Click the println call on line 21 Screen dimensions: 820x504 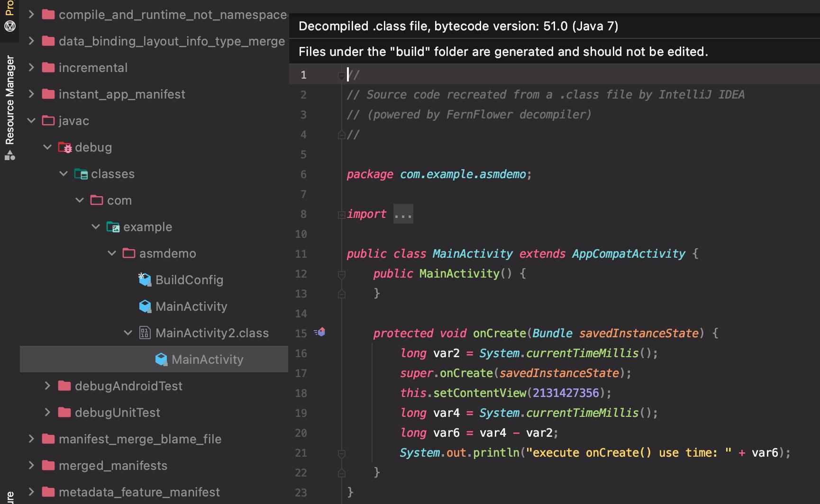tap(496, 453)
